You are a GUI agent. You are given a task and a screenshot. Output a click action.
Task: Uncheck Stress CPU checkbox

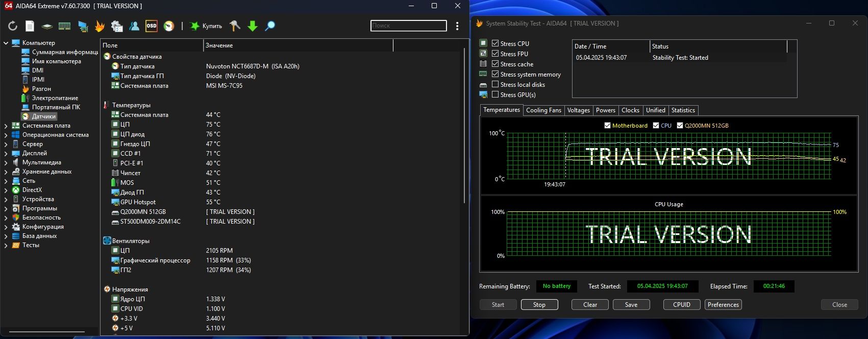(495, 43)
